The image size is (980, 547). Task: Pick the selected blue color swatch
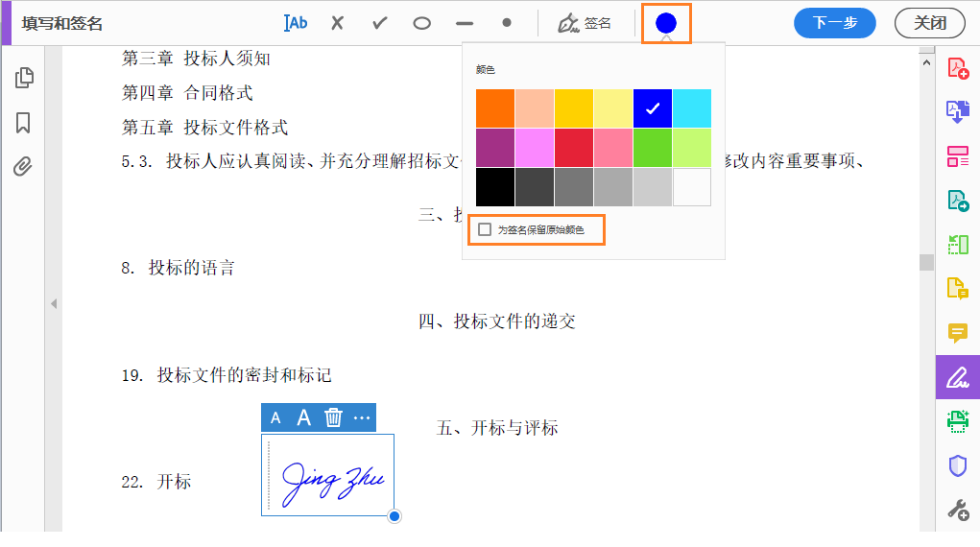(x=653, y=108)
